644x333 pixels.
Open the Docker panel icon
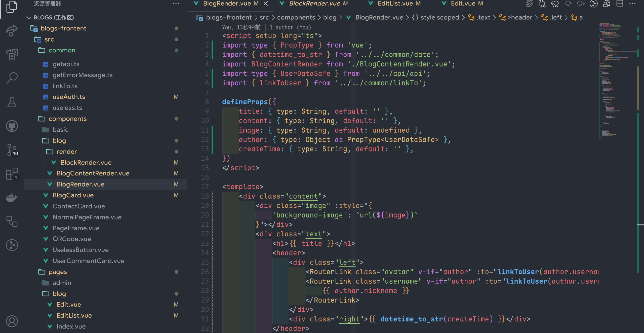tap(12, 198)
